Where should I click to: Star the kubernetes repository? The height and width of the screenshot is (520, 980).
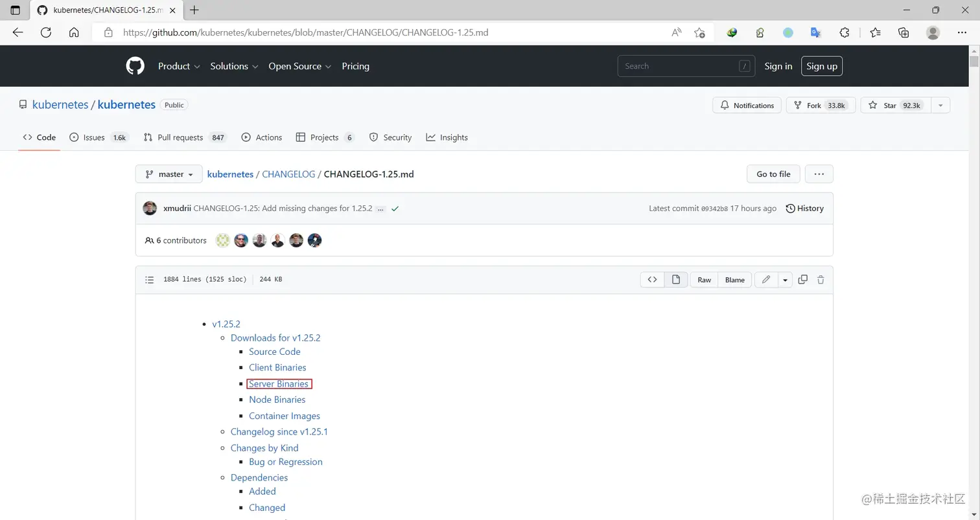(896, 105)
